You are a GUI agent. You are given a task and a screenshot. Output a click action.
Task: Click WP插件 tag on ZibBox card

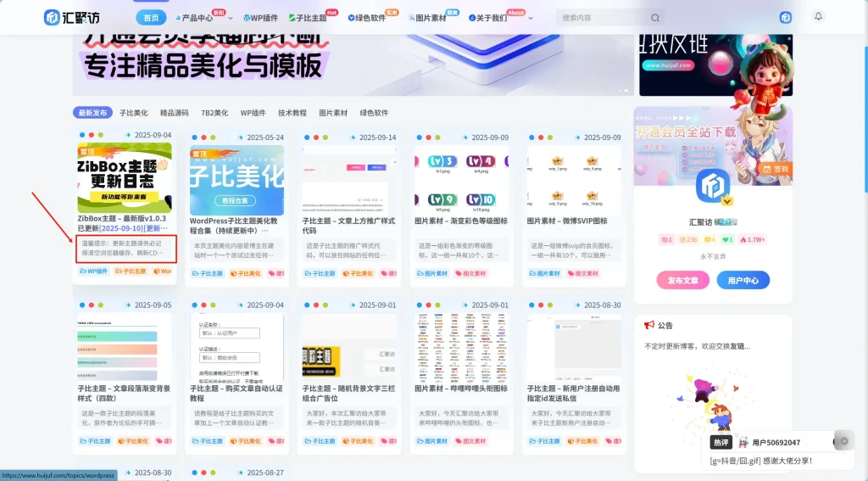[x=93, y=271]
